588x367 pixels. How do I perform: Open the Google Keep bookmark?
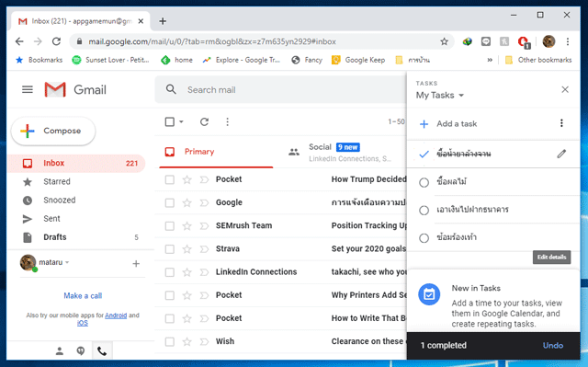point(358,60)
